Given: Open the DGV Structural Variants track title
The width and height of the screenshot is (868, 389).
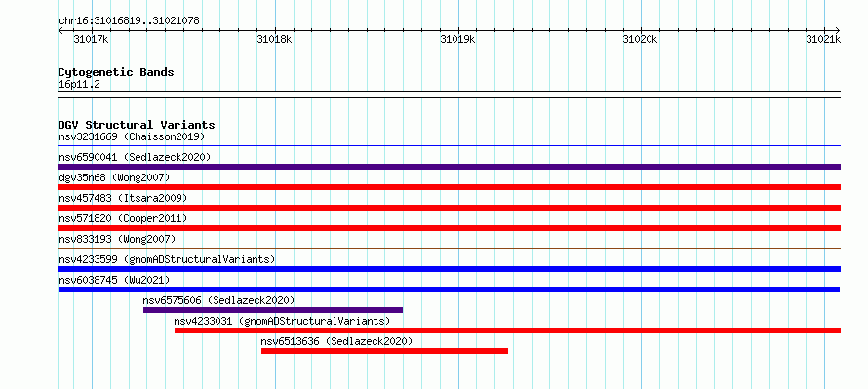Looking at the screenshot, I should tap(137, 125).
